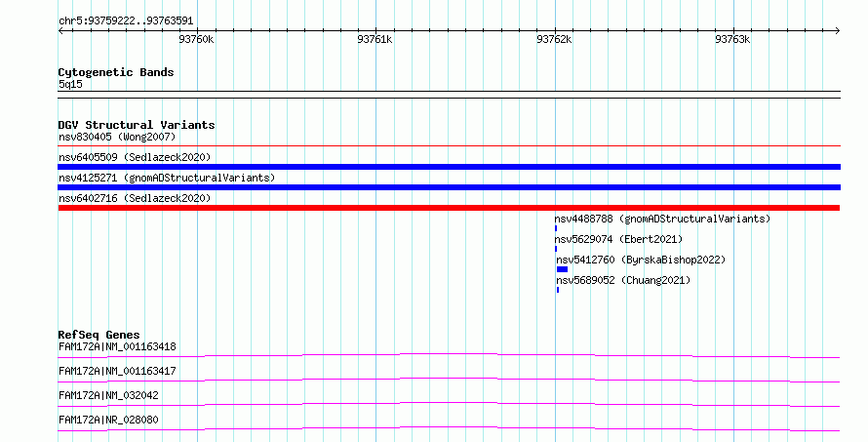Select variant label nsv5689052 (Chuang2021)
The height and width of the screenshot is (442, 868).
[623, 280]
